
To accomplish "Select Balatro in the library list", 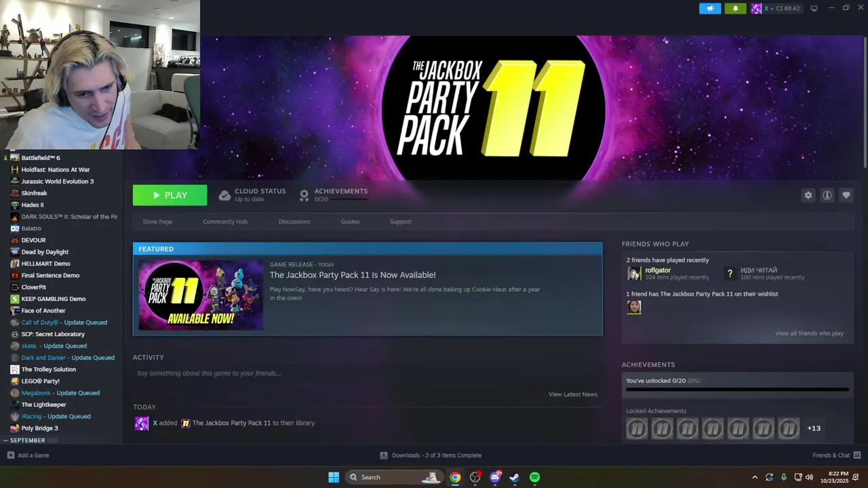I will coord(31,228).
